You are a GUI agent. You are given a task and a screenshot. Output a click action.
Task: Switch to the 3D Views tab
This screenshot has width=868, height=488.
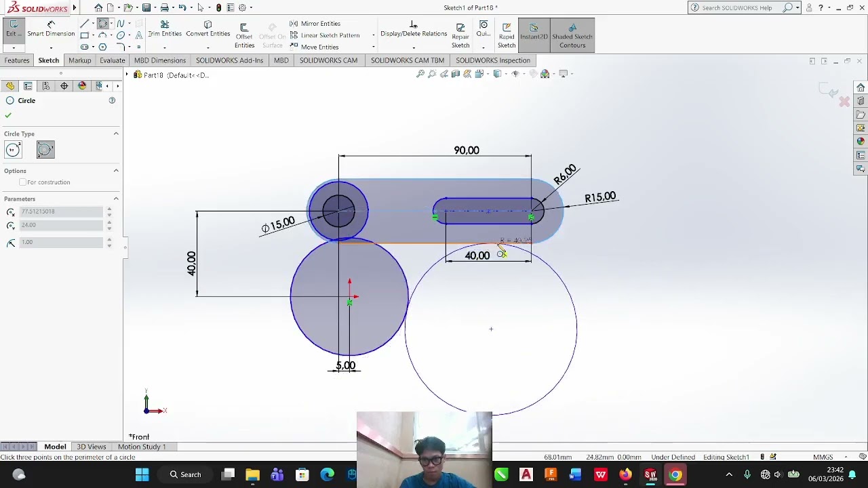pos(92,447)
